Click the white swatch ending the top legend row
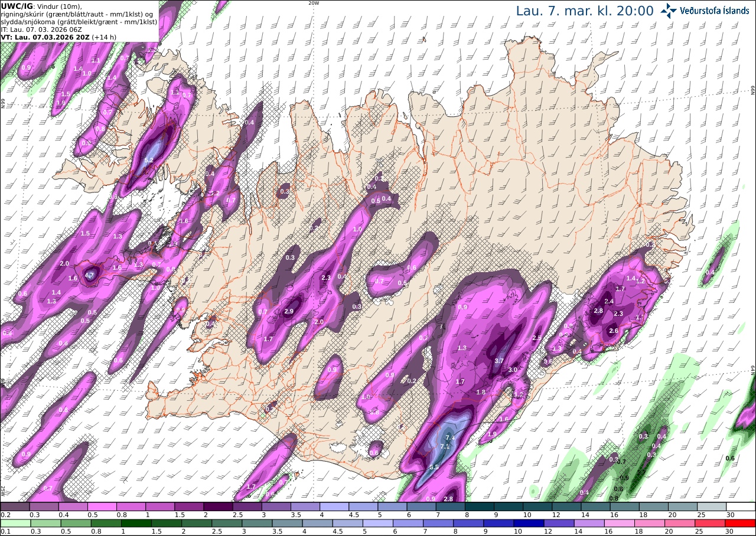The image size is (756, 536). coord(741,506)
